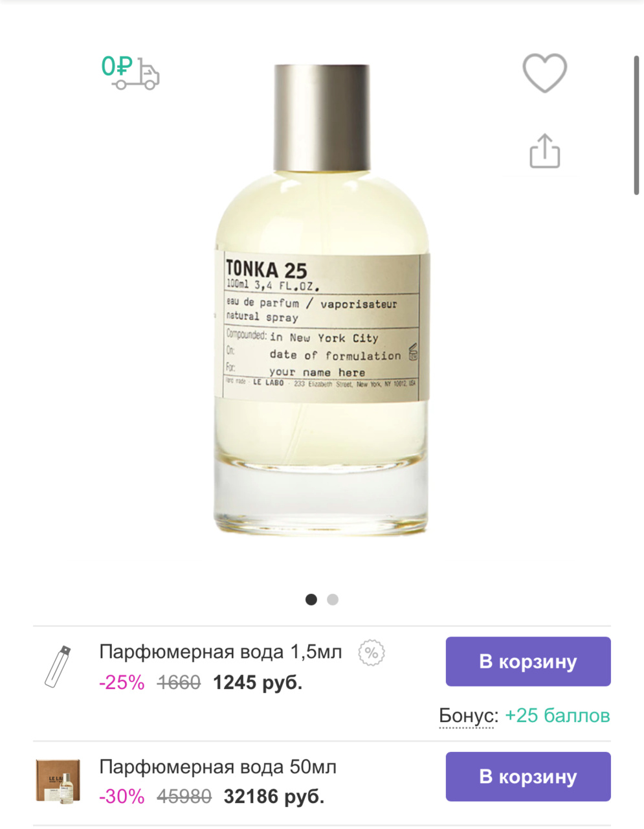This screenshot has width=644, height=829.
Task: Add the 50ml perfume to cart
Action: (x=528, y=777)
